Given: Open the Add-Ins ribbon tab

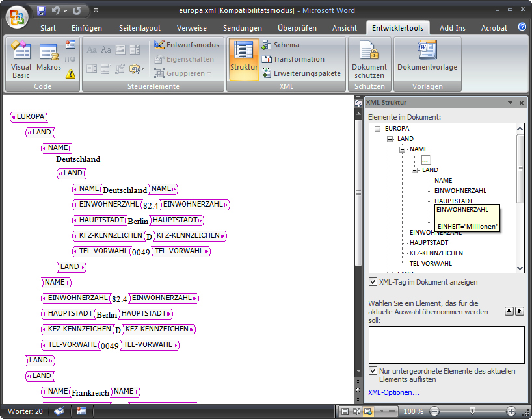Looking at the screenshot, I should coord(452,28).
